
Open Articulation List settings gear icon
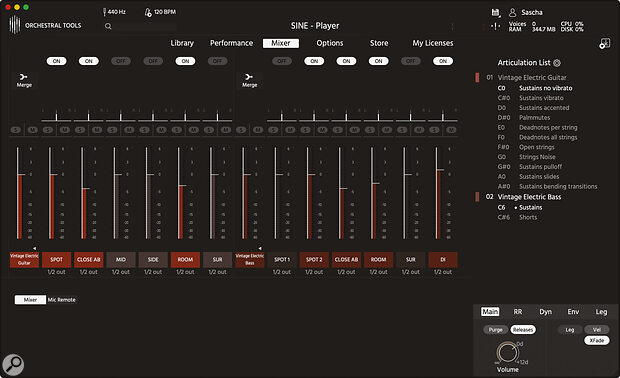click(x=557, y=63)
